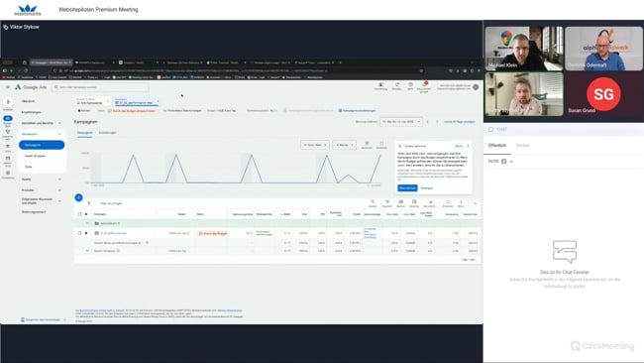
Task: Click inside the Google Ads search field
Action: tap(101, 87)
